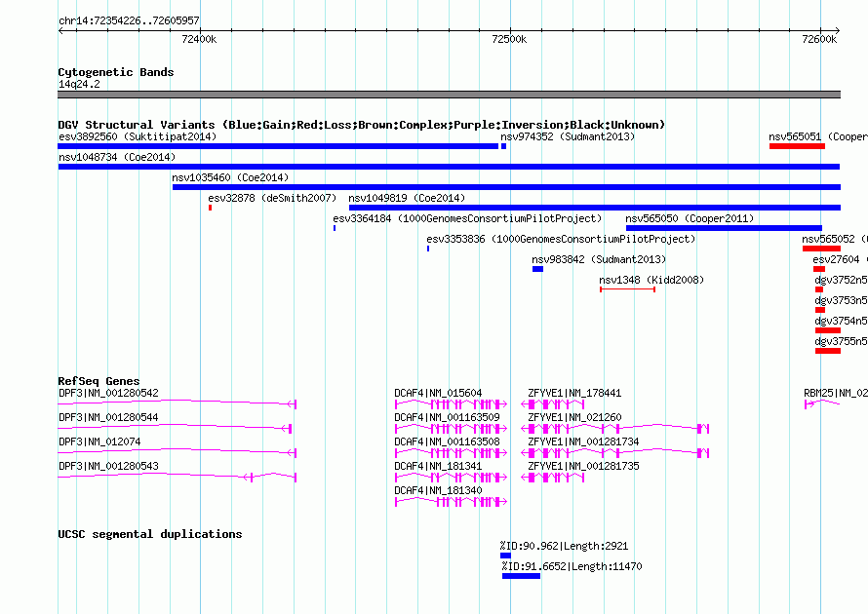Click the DPF3|NM_012074 transcript label
Screen dimensions: 868x614
99,441
